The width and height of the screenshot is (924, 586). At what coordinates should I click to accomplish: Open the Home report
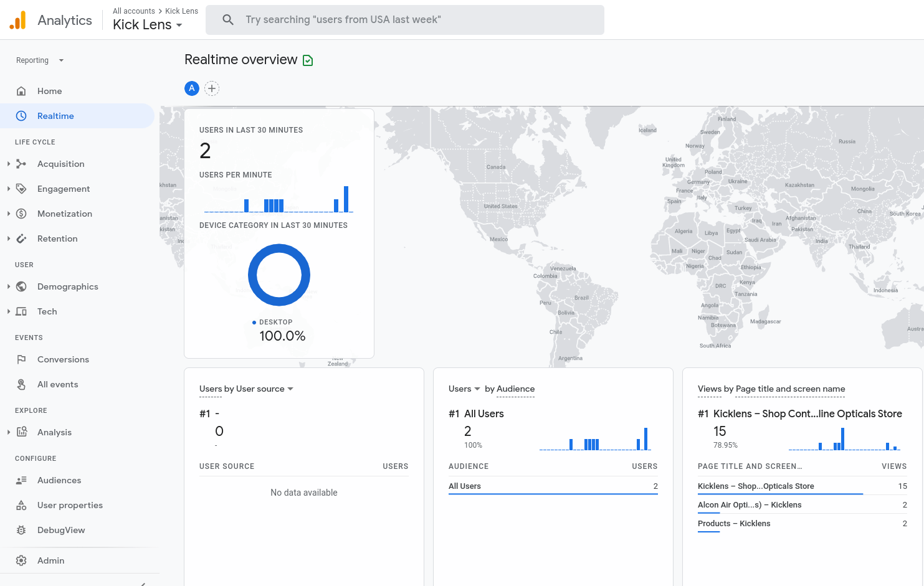pyautogui.click(x=49, y=91)
